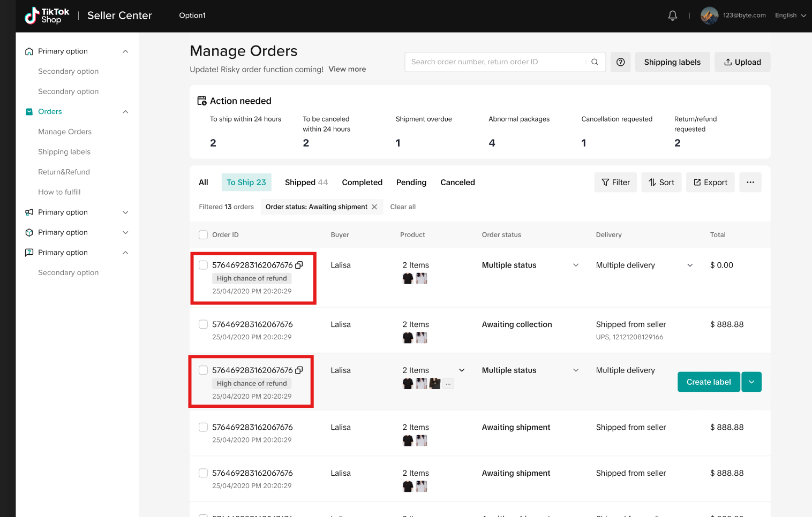Screen dimensions: 812x517
Task: Click the Orders sidebar icon
Action: pyautogui.click(x=29, y=112)
